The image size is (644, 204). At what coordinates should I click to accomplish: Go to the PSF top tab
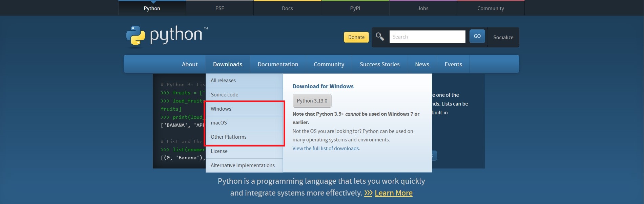pyautogui.click(x=220, y=8)
